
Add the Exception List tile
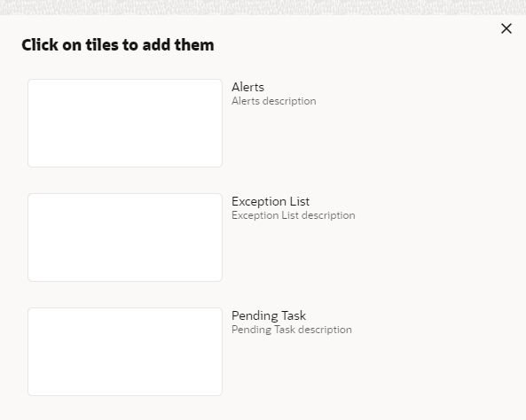coord(125,237)
